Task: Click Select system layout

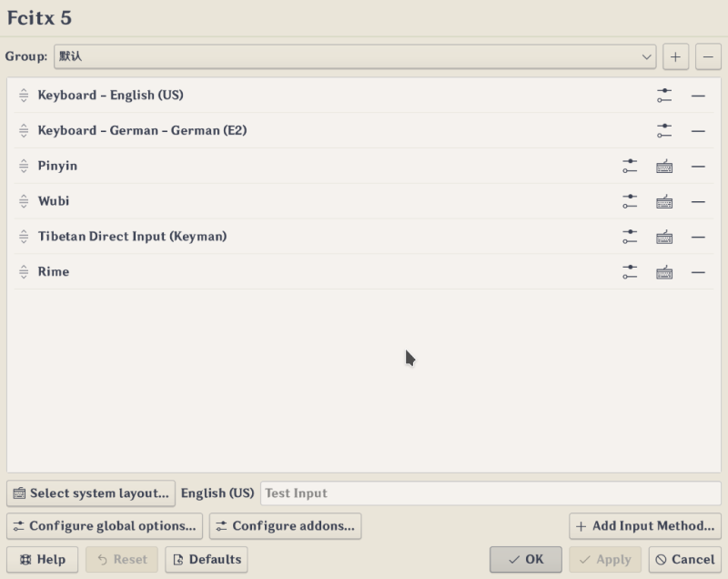Action: [91, 493]
